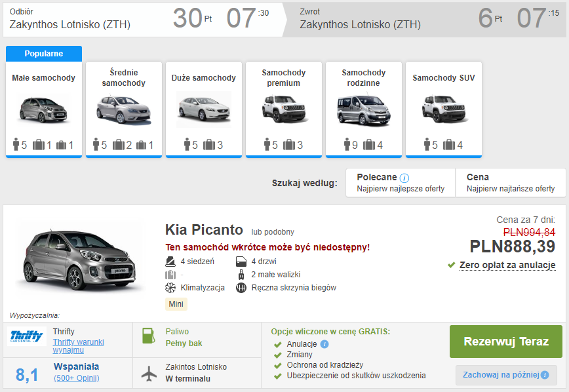Select the Samochody premium category card
Image resolution: width=569 pixels, height=392 pixels.
click(x=284, y=109)
